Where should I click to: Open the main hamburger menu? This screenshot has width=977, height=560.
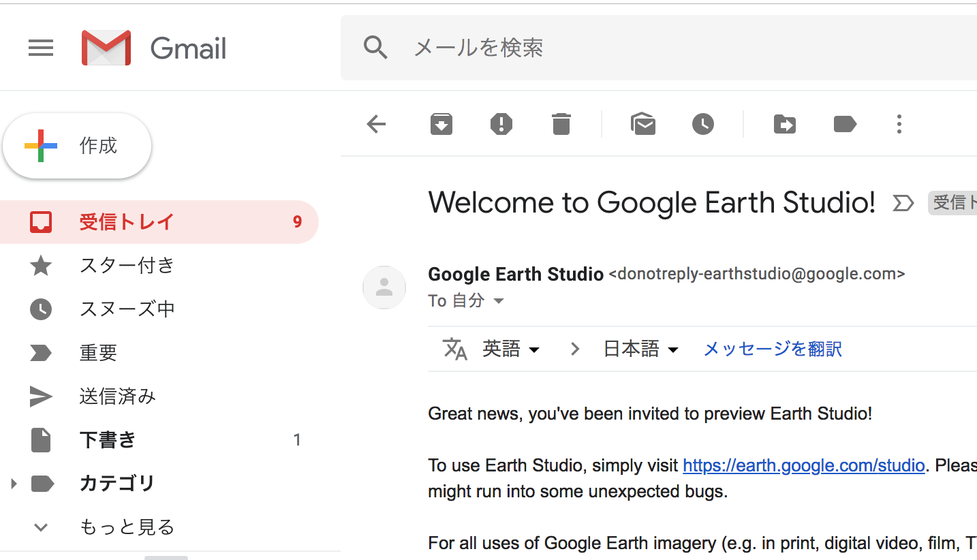[41, 48]
